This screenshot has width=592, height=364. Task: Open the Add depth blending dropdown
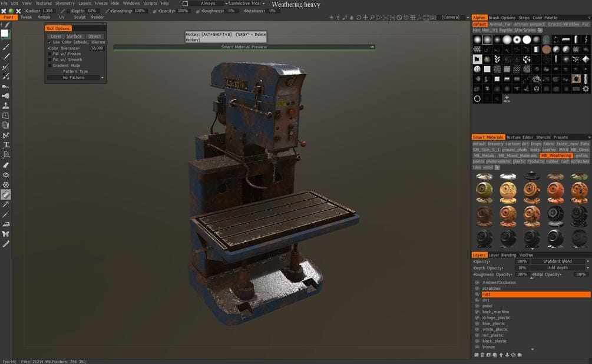[x=558, y=267]
